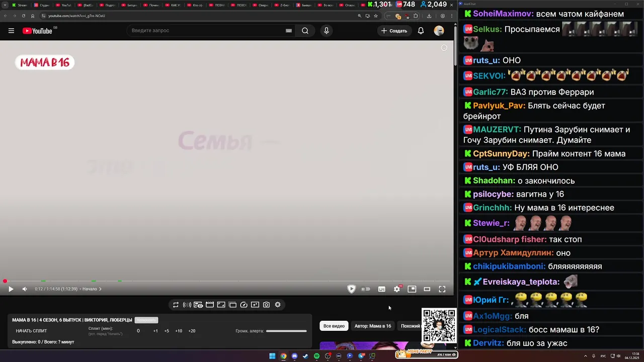Click chat username 'SoheiMaximov'
Viewport: 644px width, 362px height.
tap(504, 14)
